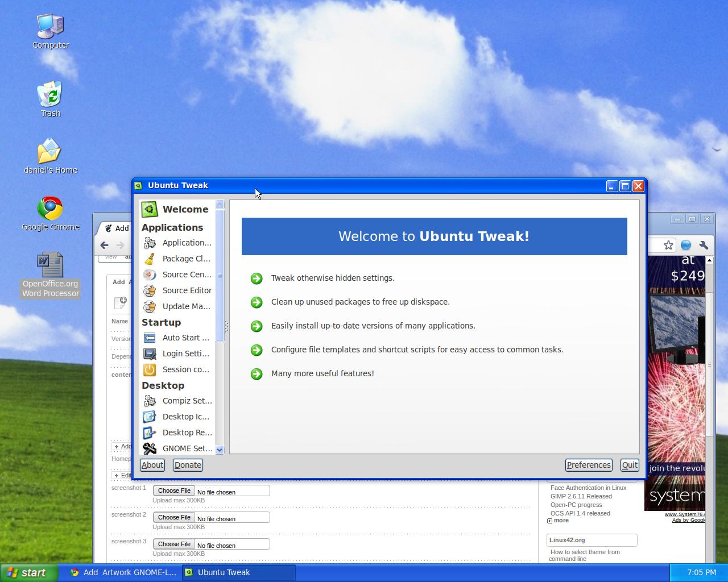Click the start button

tap(29, 572)
